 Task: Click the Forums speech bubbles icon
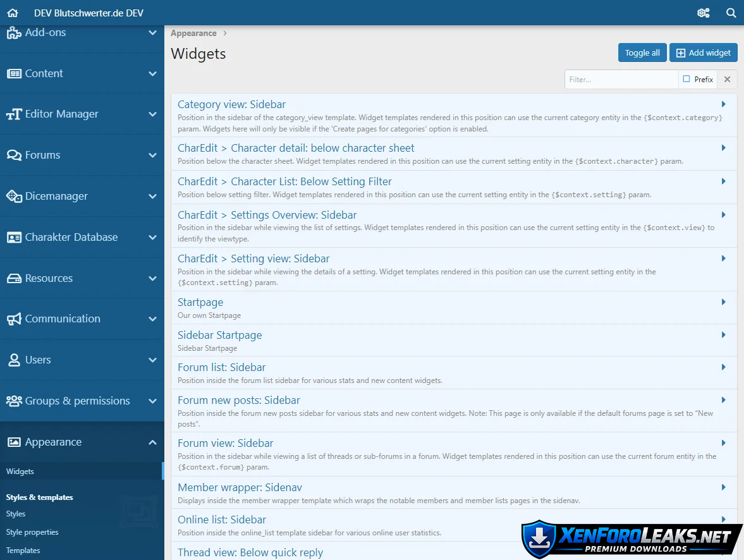coord(14,155)
